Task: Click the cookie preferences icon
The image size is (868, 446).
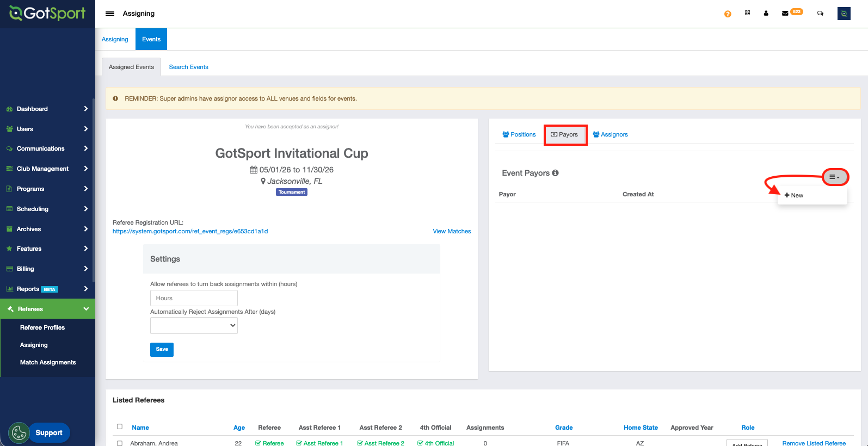Action: (x=19, y=433)
